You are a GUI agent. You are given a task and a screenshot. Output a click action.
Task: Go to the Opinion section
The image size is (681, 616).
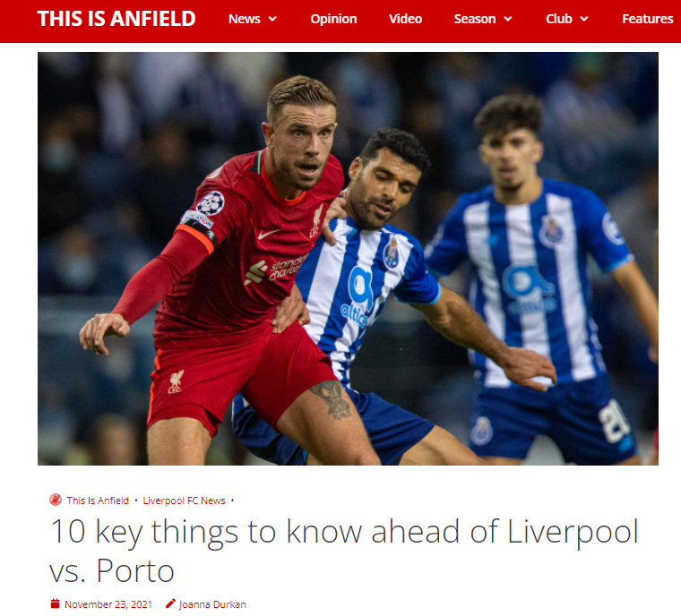(x=333, y=19)
